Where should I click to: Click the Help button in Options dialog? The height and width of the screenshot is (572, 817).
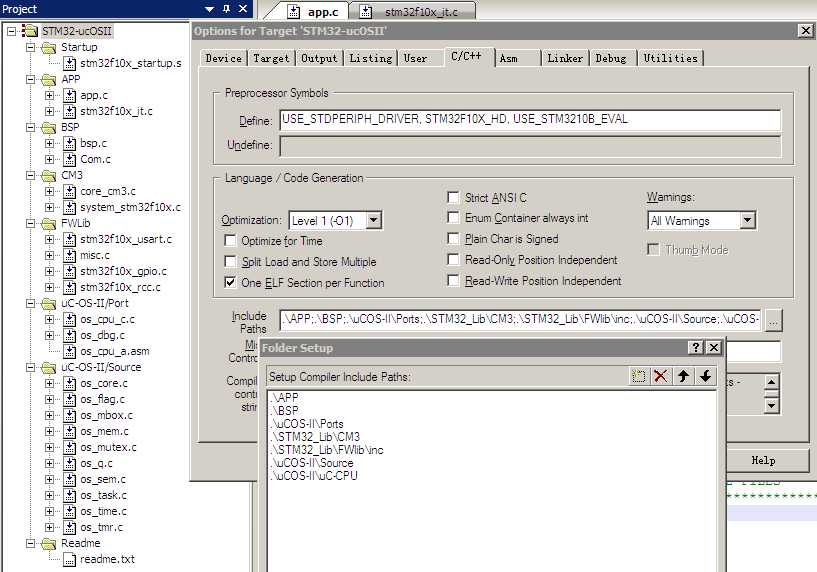[x=763, y=461]
